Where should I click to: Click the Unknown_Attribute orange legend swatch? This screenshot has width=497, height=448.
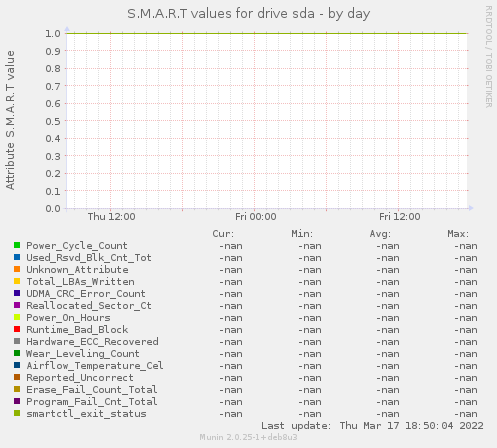coord(17,269)
